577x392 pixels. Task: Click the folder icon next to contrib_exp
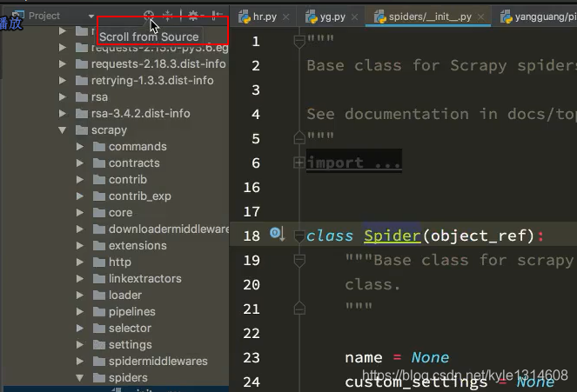(99, 196)
